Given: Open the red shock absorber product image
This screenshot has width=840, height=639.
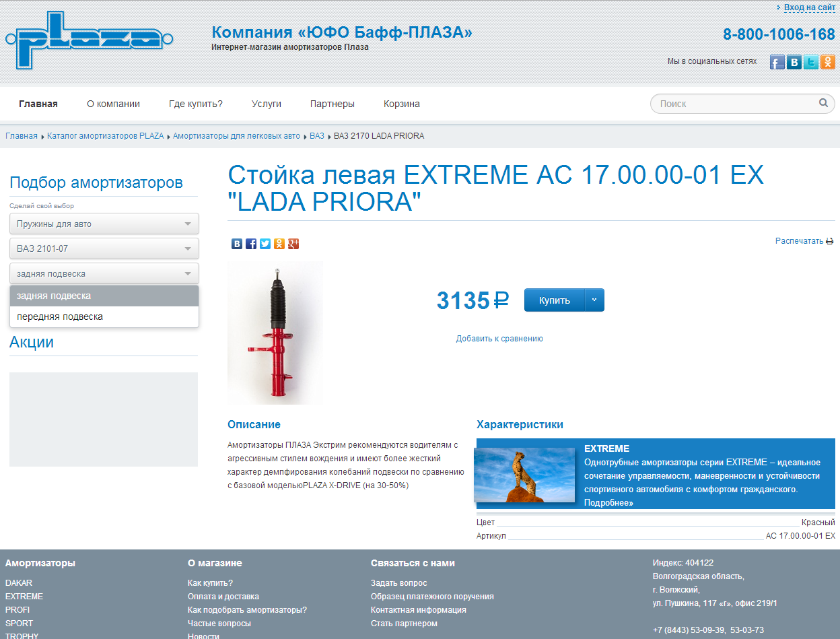Looking at the screenshot, I should [x=275, y=333].
